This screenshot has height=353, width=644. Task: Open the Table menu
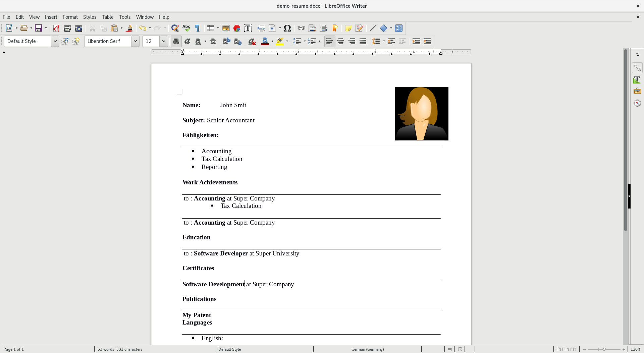[108, 17]
